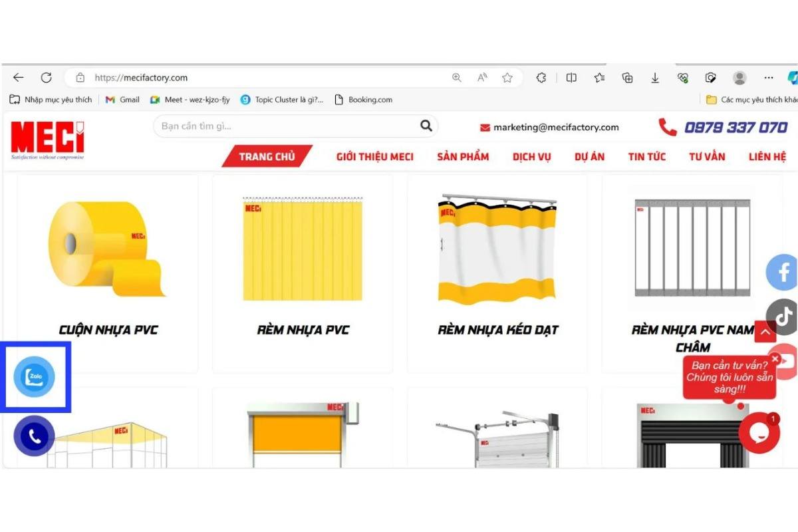Toggle the favorites star for this page
The height and width of the screenshot is (532, 798).
coord(507,77)
